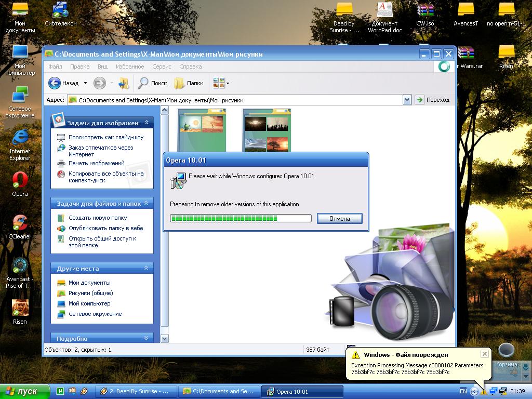Open the 'Вид' menu
Screen dimensions: 532x399
pyautogui.click(x=102, y=66)
